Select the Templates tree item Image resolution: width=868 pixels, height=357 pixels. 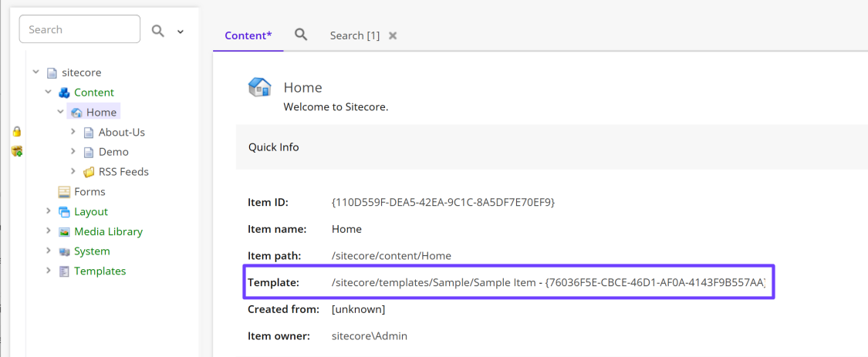click(100, 271)
